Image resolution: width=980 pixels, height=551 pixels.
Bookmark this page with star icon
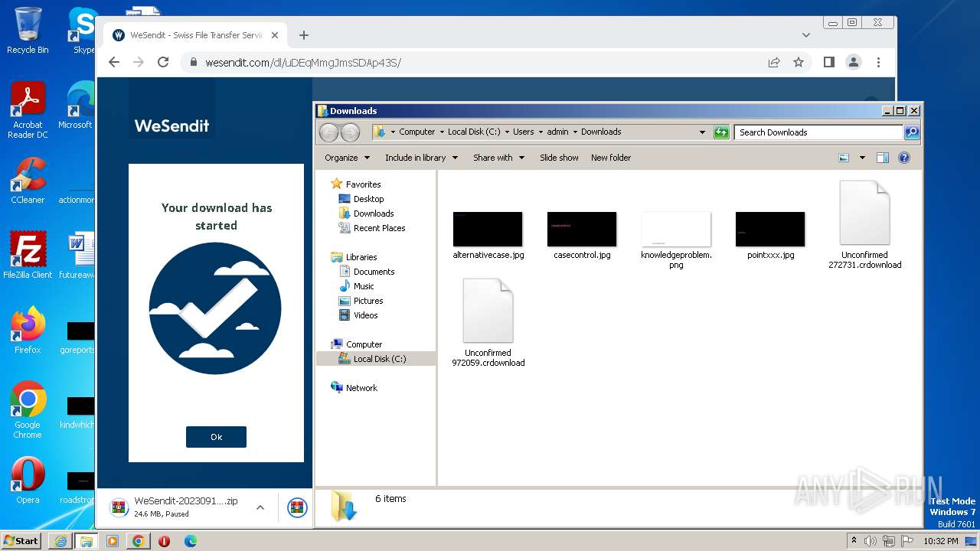point(799,63)
